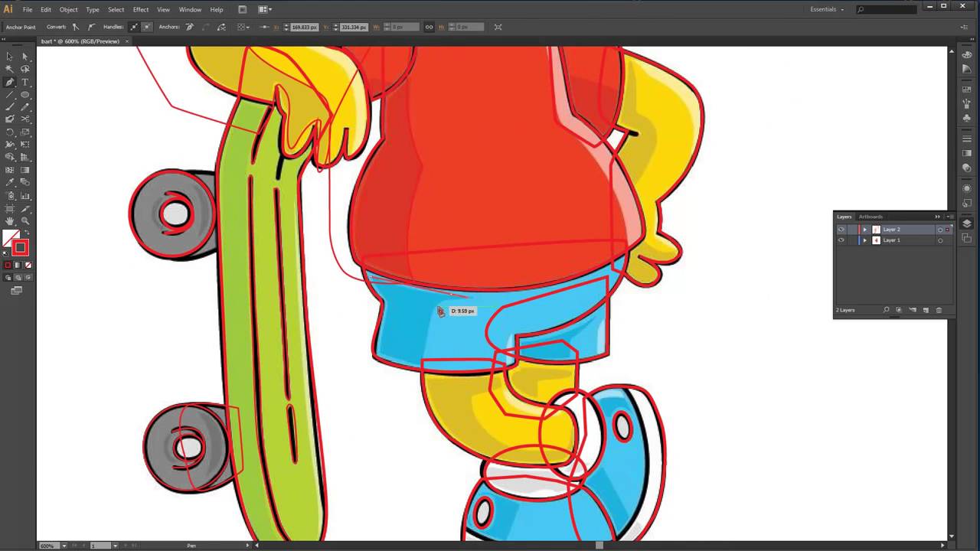Viewport: 980px width, 551px height.
Task: Toggle Layer 2 visibility
Action: click(841, 229)
